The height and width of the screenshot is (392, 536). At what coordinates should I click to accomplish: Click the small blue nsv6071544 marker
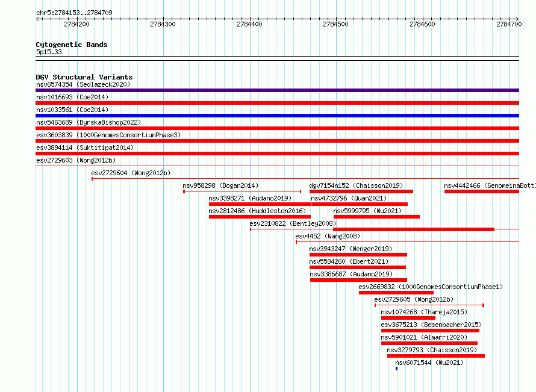point(396,369)
